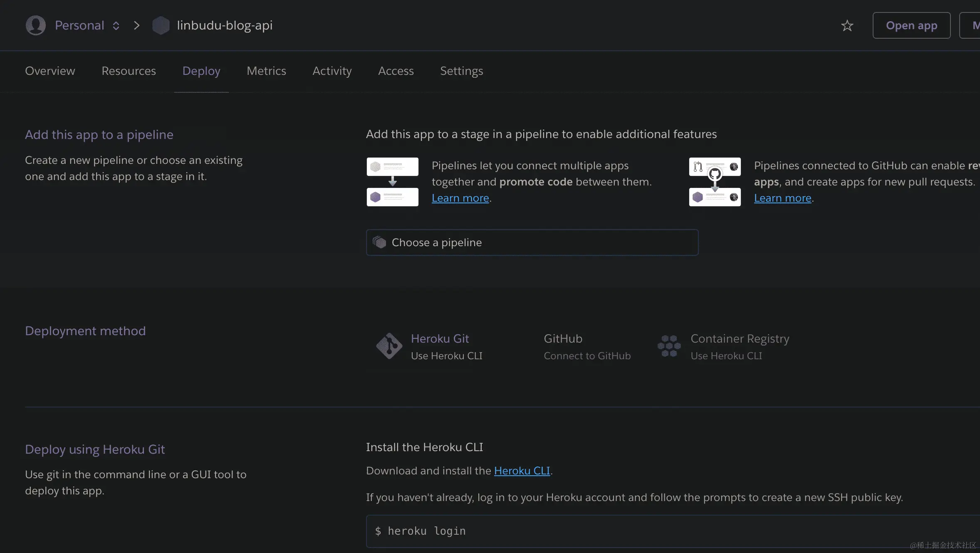Viewport: 980px width, 553px height.
Task: Open the Choose a pipeline dropdown
Action: pyautogui.click(x=532, y=242)
